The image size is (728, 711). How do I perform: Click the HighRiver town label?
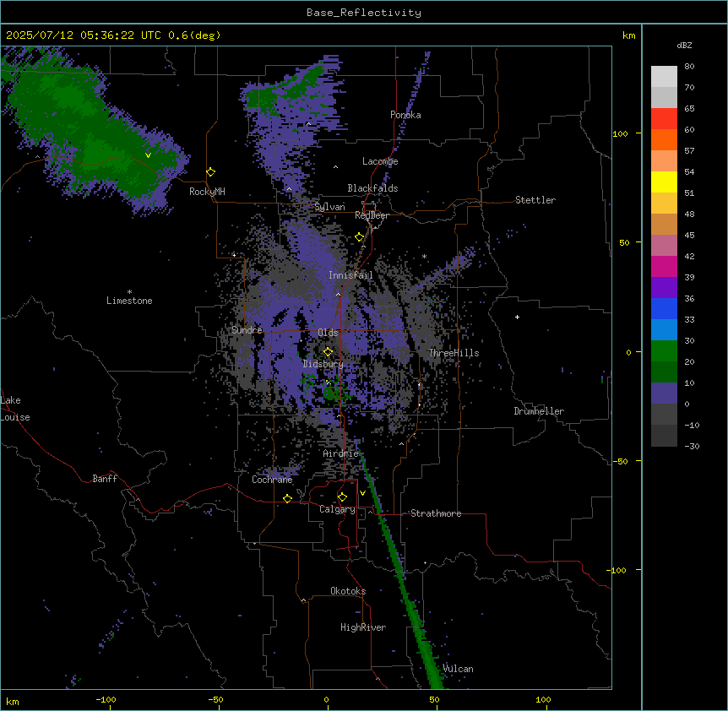click(x=363, y=627)
